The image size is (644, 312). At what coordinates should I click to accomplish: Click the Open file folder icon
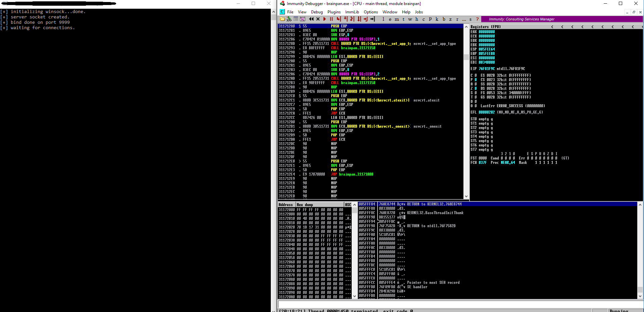[x=282, y=19]
